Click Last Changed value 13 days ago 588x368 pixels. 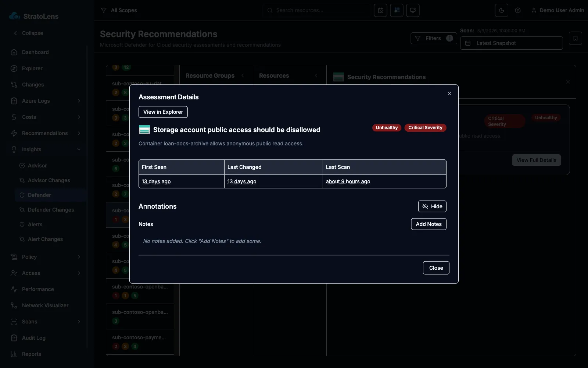pos(242,181)
